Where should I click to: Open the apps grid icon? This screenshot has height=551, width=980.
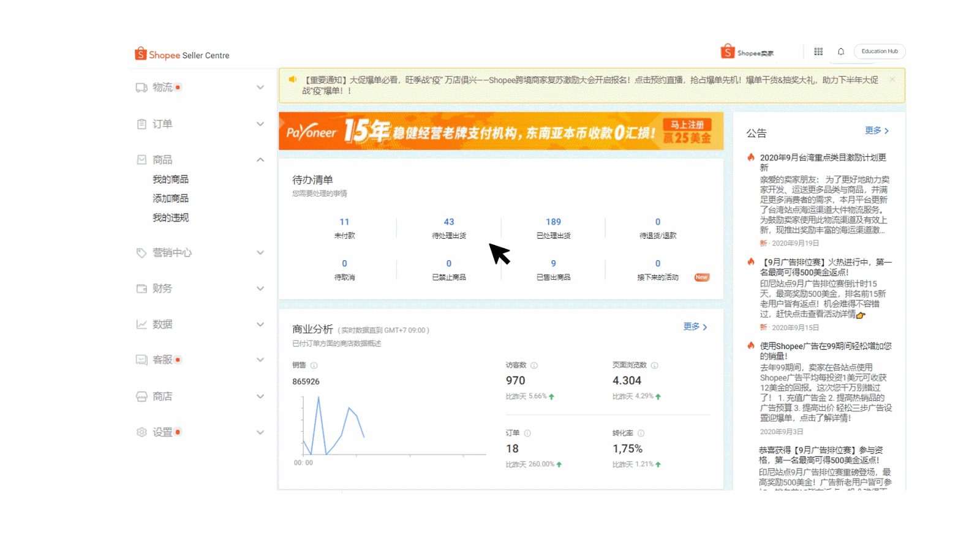818,52
